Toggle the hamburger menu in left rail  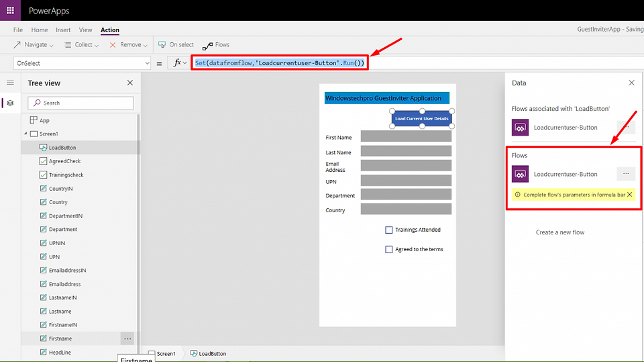(10, 83)
